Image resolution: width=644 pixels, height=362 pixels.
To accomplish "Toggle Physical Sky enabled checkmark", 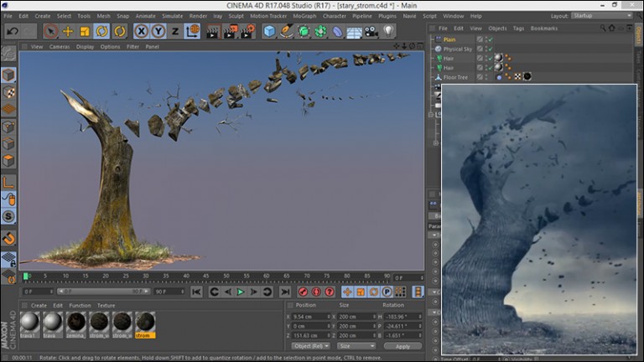I will (x=491, y=49).
